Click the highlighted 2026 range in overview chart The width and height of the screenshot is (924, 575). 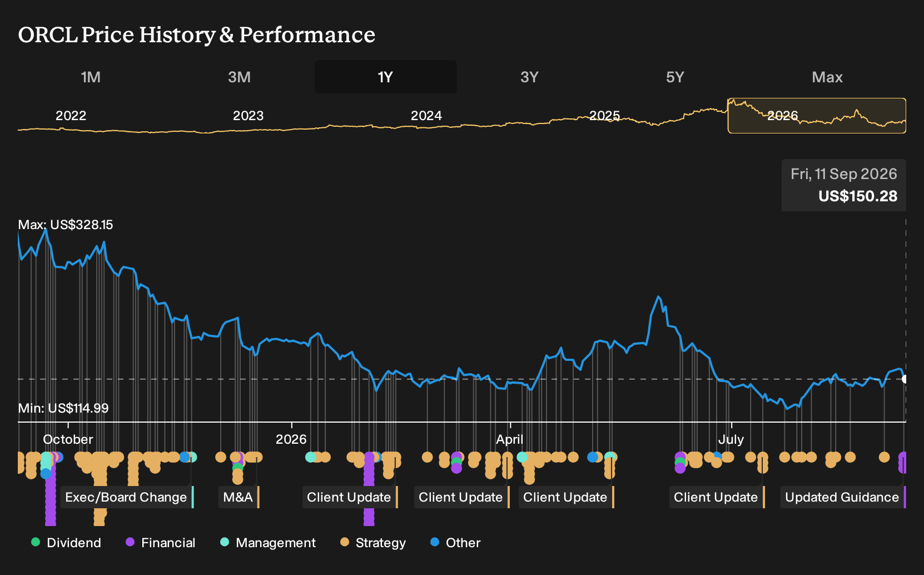click(817, 116)
